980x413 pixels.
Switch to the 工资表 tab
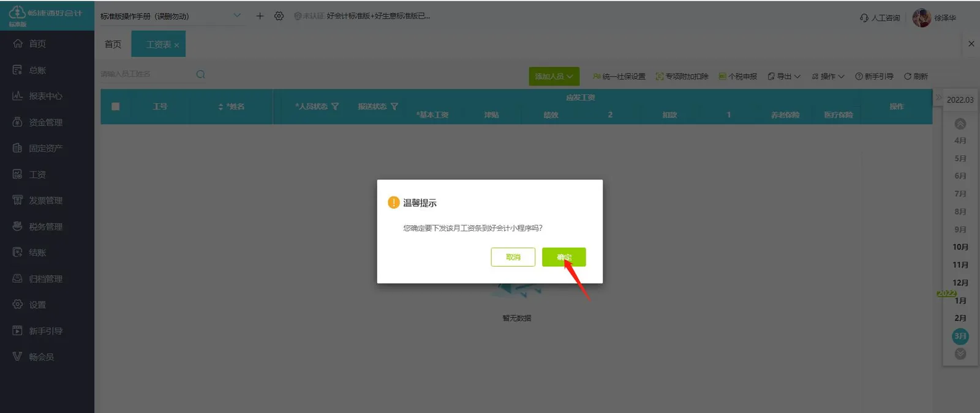point(158,45)
